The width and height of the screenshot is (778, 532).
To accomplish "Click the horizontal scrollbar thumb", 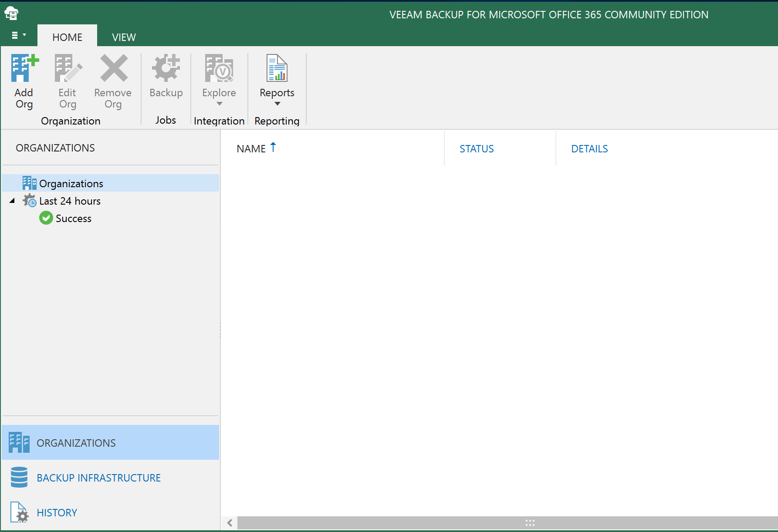I will coord(508,523).
